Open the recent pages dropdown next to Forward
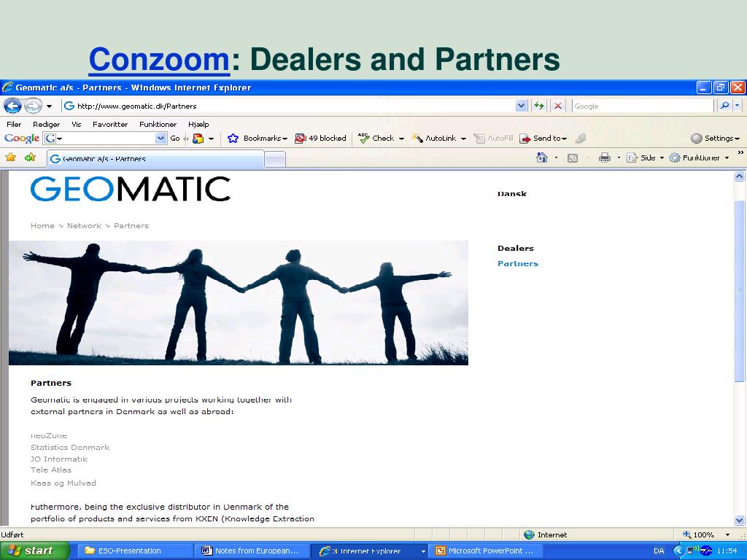Viewport: 747px width, 560px height. tap(49, 106)
